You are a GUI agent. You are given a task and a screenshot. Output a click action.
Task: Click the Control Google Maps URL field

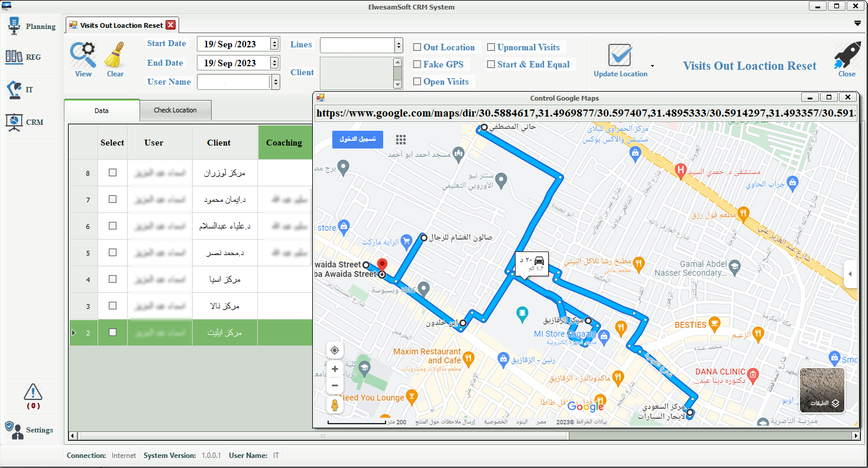point(586,113)
